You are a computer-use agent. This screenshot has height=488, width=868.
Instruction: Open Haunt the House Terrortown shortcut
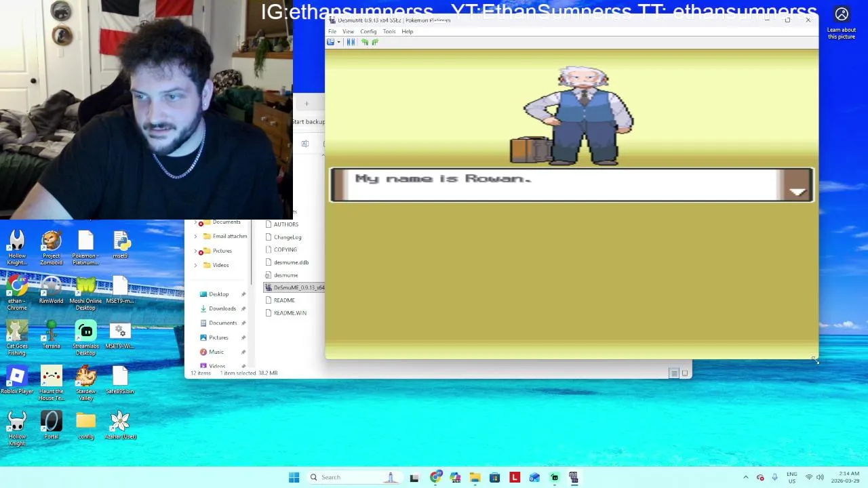[51, 384]
